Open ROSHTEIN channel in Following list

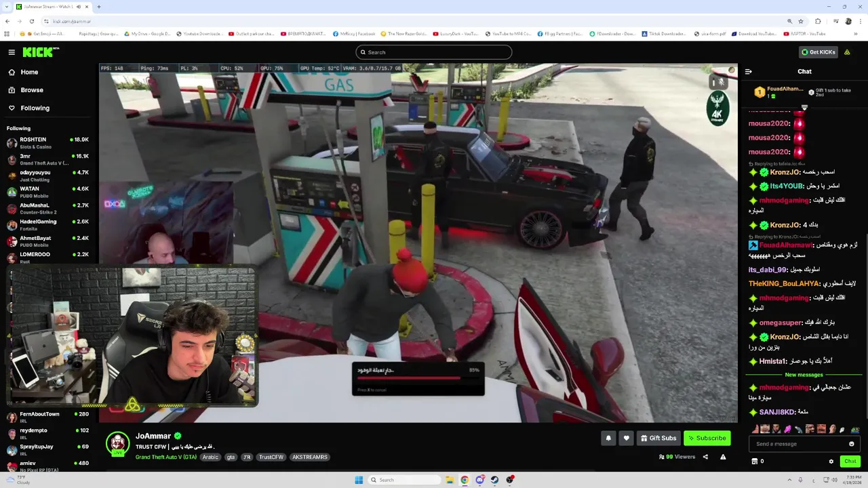(47, 143)
